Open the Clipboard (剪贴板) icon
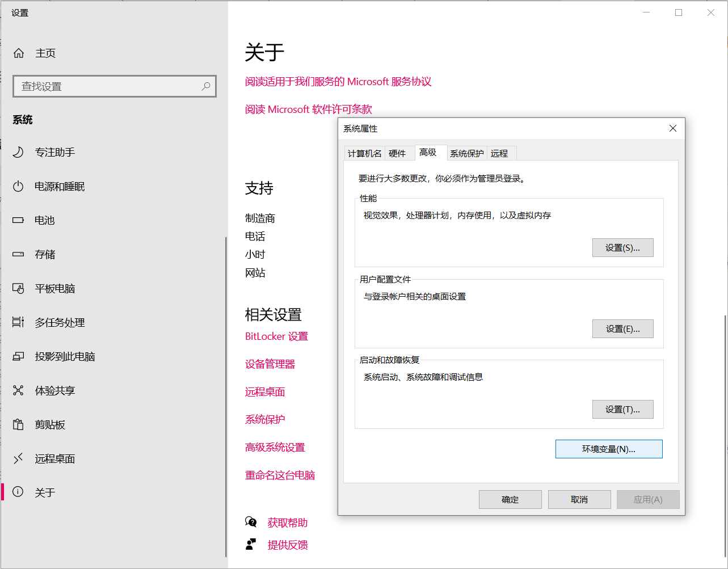 point(18,424)
